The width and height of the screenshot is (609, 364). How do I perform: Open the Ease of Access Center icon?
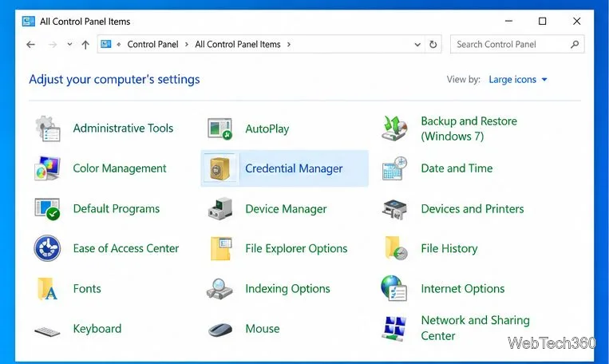tap(47, 248)
